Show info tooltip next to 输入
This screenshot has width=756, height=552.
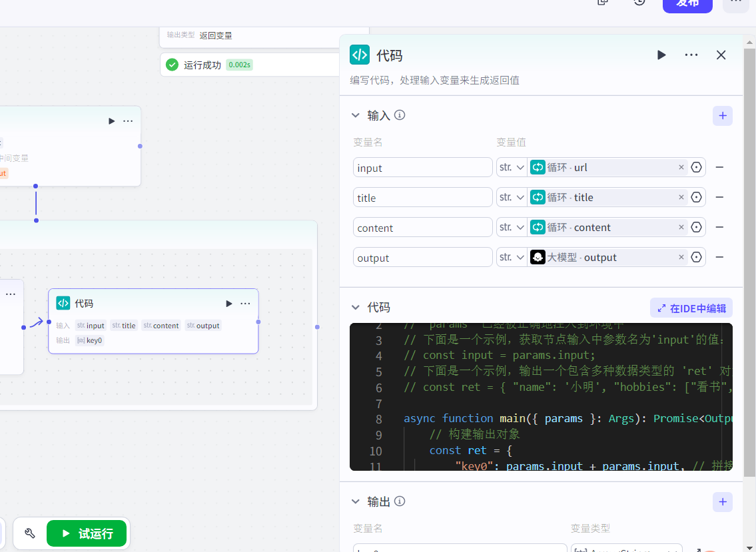point(400,115)
